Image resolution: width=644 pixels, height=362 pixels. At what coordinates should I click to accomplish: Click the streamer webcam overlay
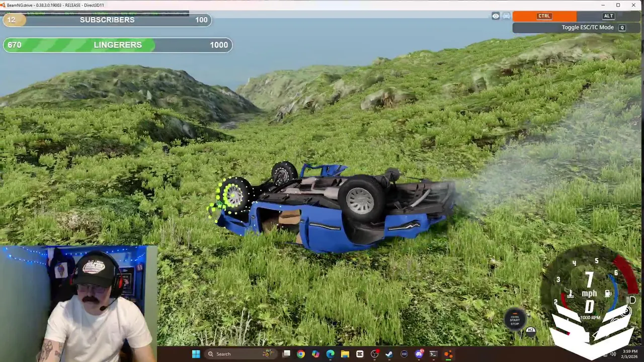79,303
